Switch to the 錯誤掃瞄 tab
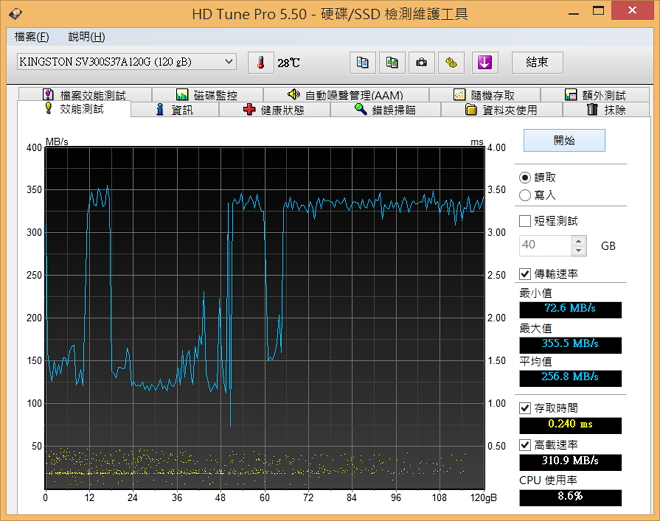This screenshot has width=660, height=521. (x=385, y=110)
